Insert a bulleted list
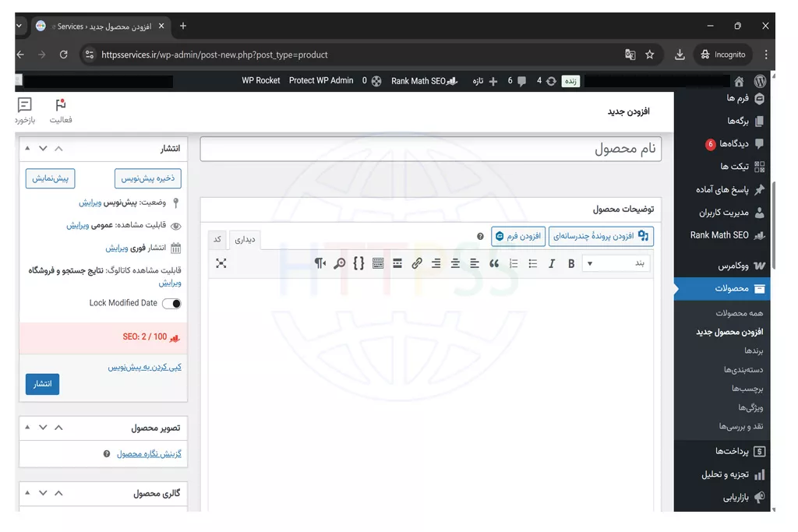The width and height of the screenshot is (798, 532). tap(533, 264)
